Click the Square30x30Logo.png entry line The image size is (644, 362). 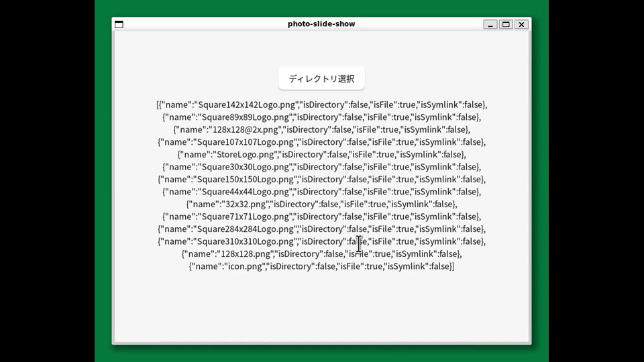[x=321, y=167]
